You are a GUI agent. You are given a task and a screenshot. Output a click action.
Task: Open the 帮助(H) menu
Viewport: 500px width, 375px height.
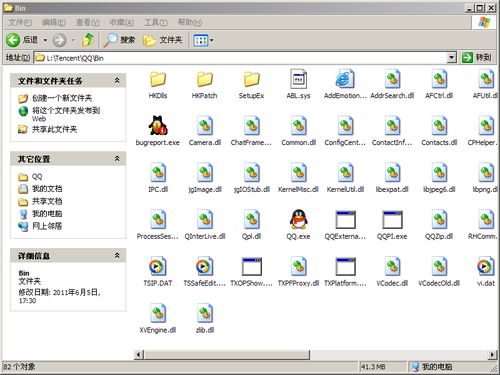[x=190, y=22]
